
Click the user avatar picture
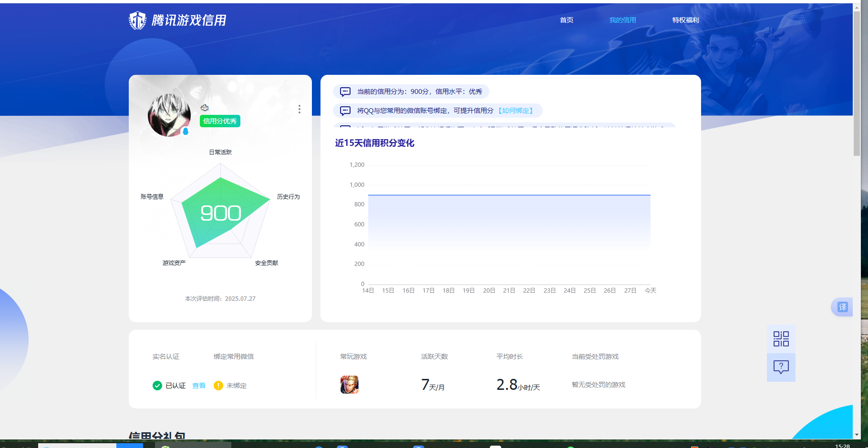pyautogui.click(x=169, y=115)
